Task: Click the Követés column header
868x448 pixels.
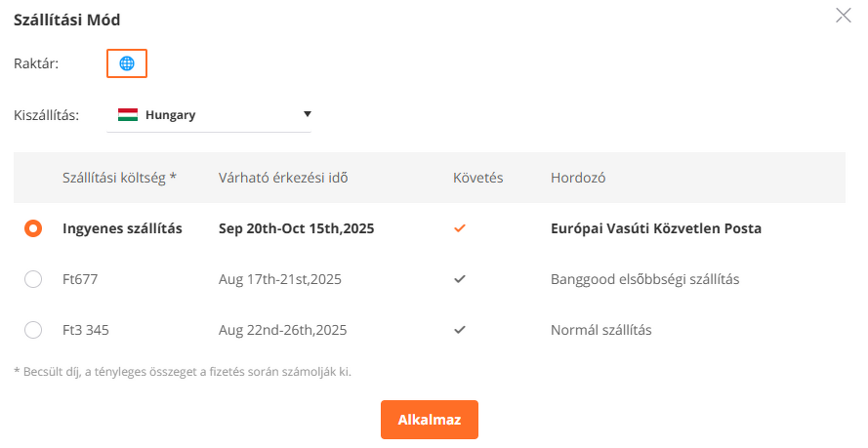Action: [477, 178]
